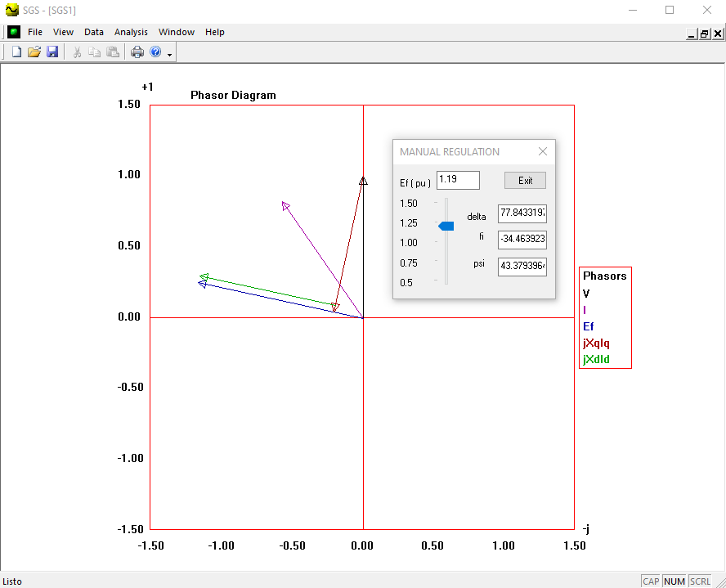
Task: Click the green document icon in menu bar
Action: [14, 32]
